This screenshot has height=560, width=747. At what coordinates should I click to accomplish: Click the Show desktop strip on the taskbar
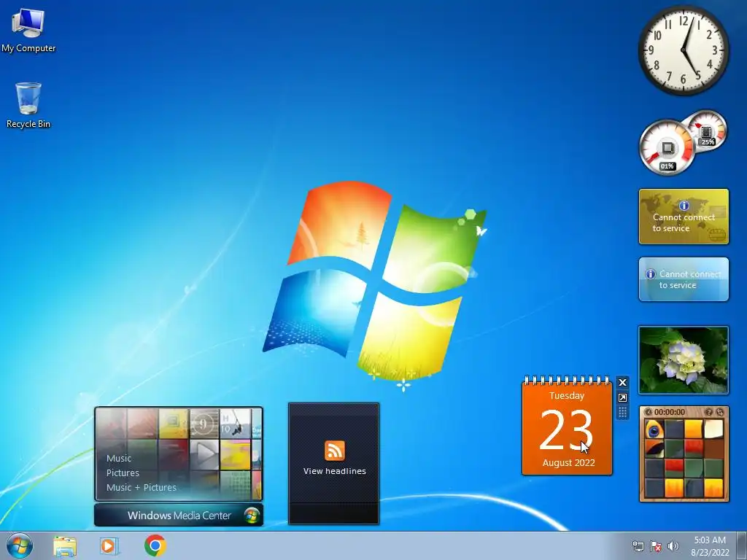(742, 545)
